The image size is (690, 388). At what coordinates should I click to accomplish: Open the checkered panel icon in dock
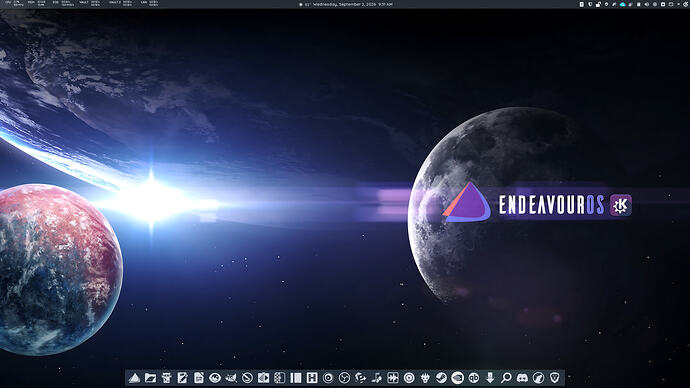coord(279,377)
